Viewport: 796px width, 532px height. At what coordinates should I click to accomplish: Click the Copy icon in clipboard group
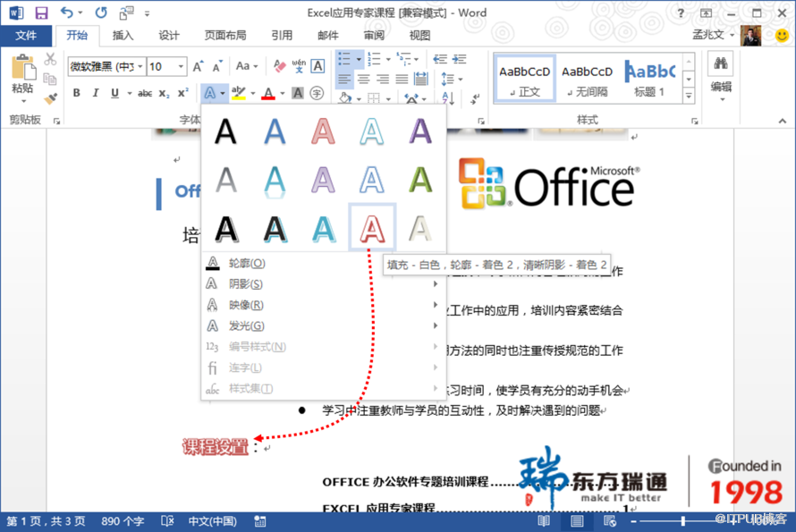pos(50,79)
